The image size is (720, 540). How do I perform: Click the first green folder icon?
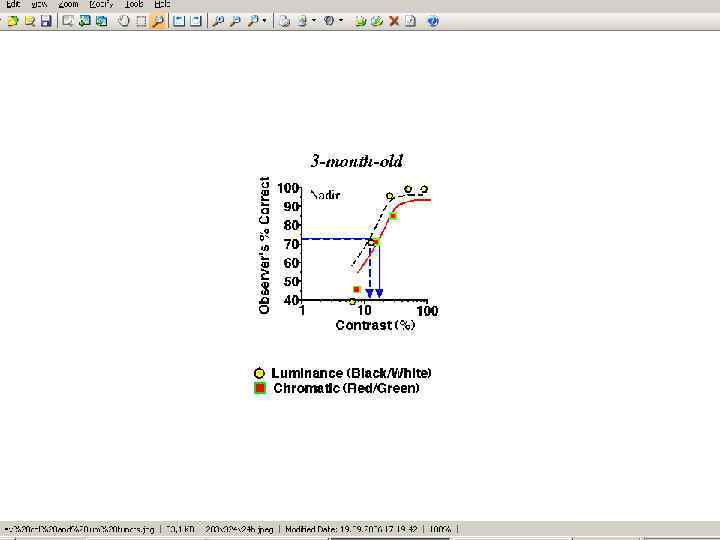pyautogui.click(x=361, y=21)
